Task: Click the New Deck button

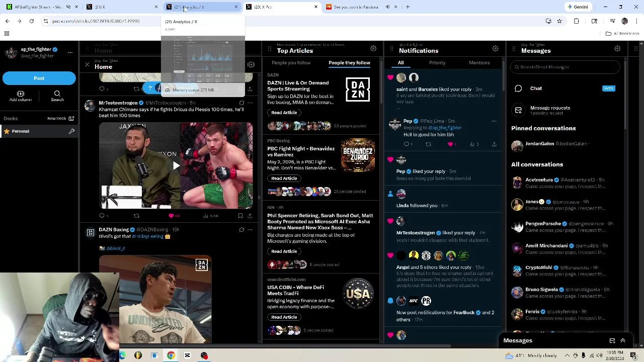Action: 60,118
